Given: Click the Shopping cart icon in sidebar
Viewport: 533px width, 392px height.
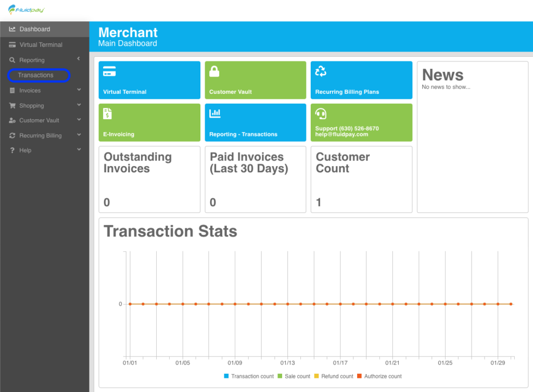Looking at the screenshot, I should pos(12,105).
